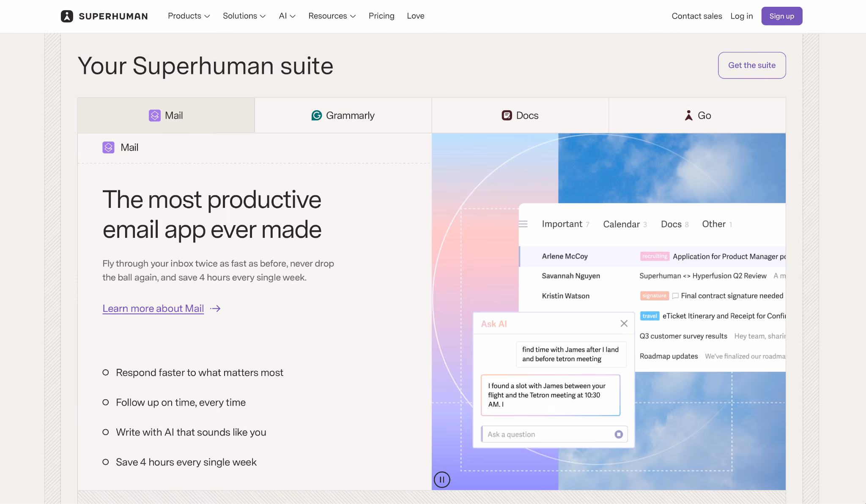Select the Docs inbox tab in preview
The image size is (866, 504).
point(675,224)
